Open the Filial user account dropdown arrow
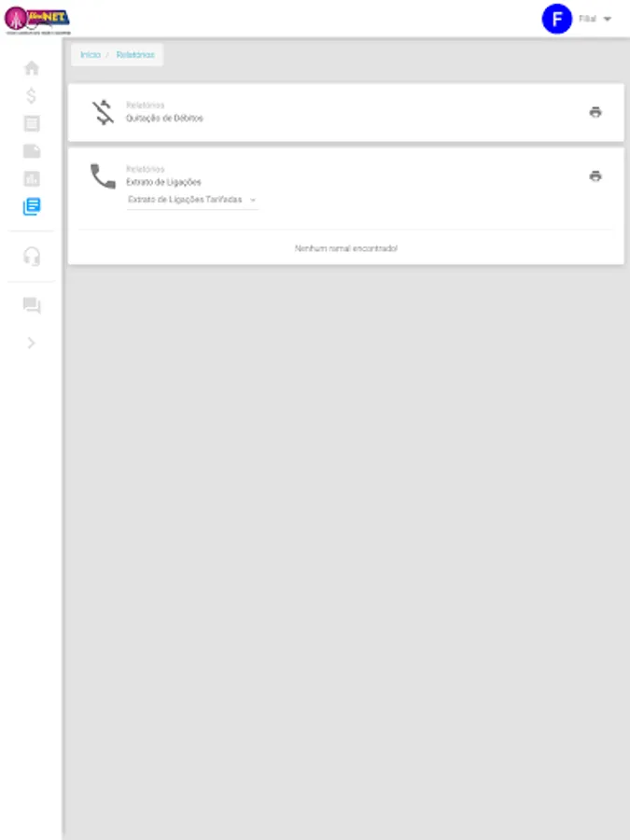Image resolution: width=630 pixels, height=840 pixels. coord(607,19)
